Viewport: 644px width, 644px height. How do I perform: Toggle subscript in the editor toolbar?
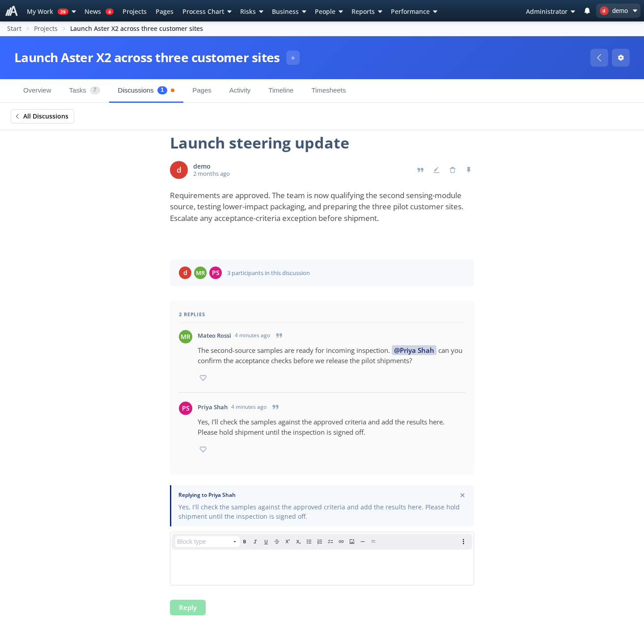(298, 542)
